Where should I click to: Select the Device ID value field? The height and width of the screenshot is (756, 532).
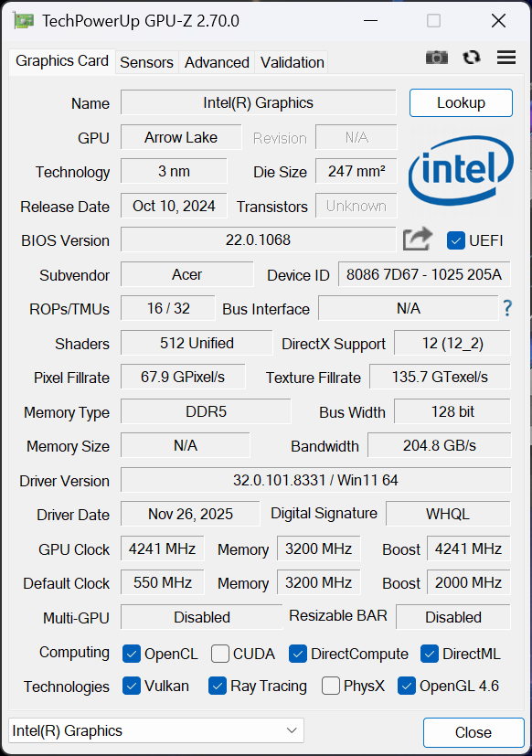click(424, 274)
